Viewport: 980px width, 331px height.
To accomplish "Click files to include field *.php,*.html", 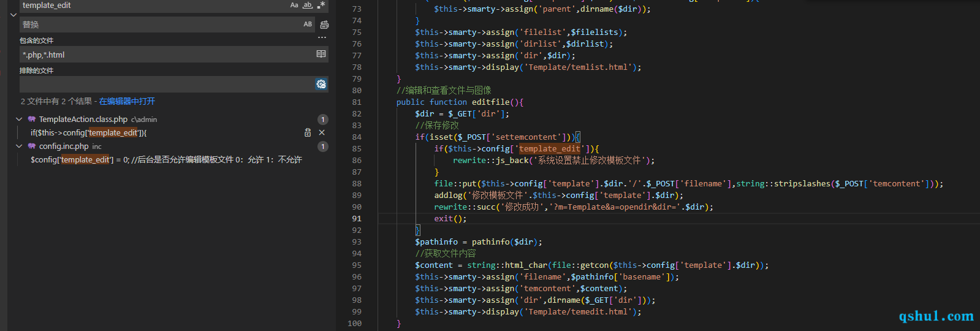I will pyautogui.click(x=167, y=55).
